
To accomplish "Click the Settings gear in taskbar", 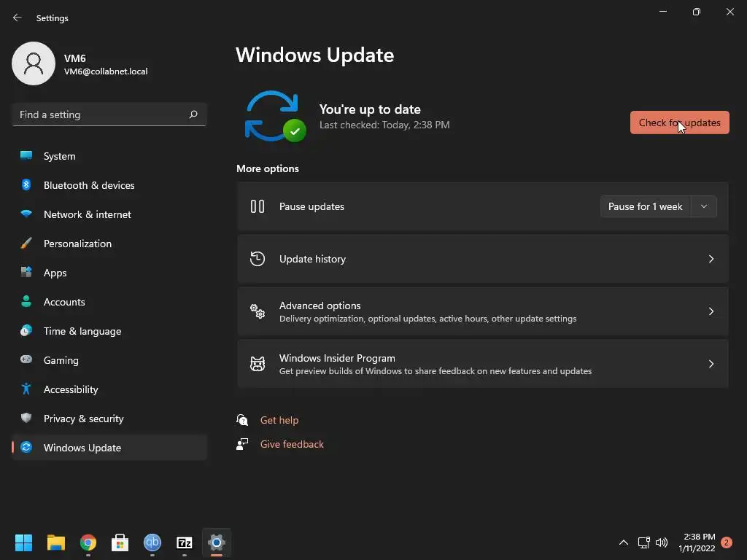I will pos(216,542).
